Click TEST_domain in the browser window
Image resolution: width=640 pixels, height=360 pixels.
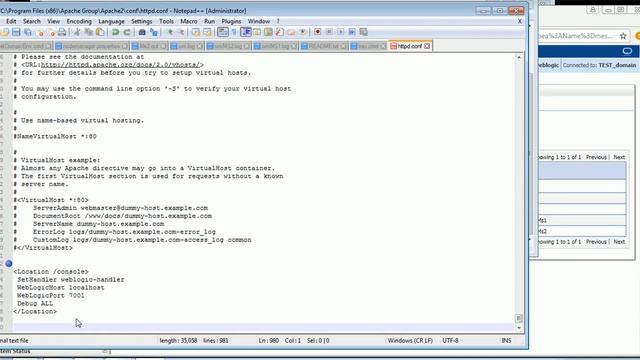pyautogui.click(x=617, y=65)
